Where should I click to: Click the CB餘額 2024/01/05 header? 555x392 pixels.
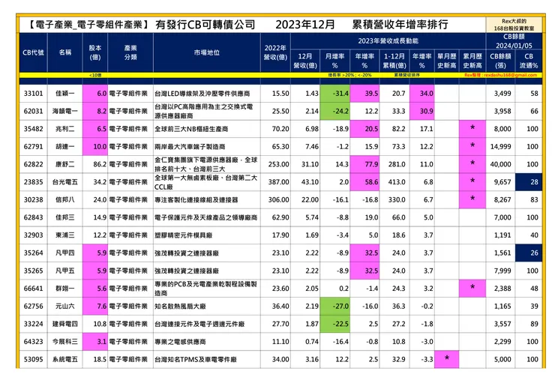click(x=514, y=41)
